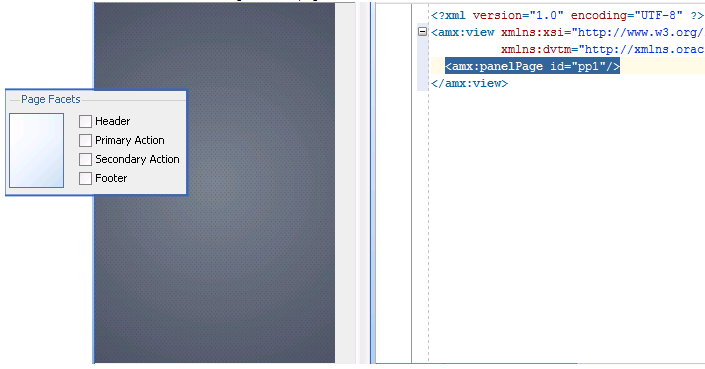The width and height of the screenshot is (705, 369).
Task: Select the highlighted amx:panelPage line
Action: (x=532, y=66)
